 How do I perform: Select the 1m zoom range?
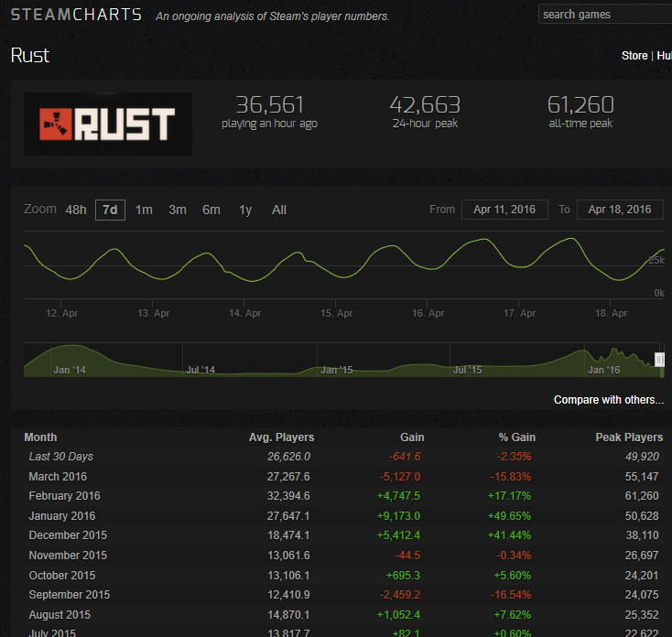tap(144, 210)
